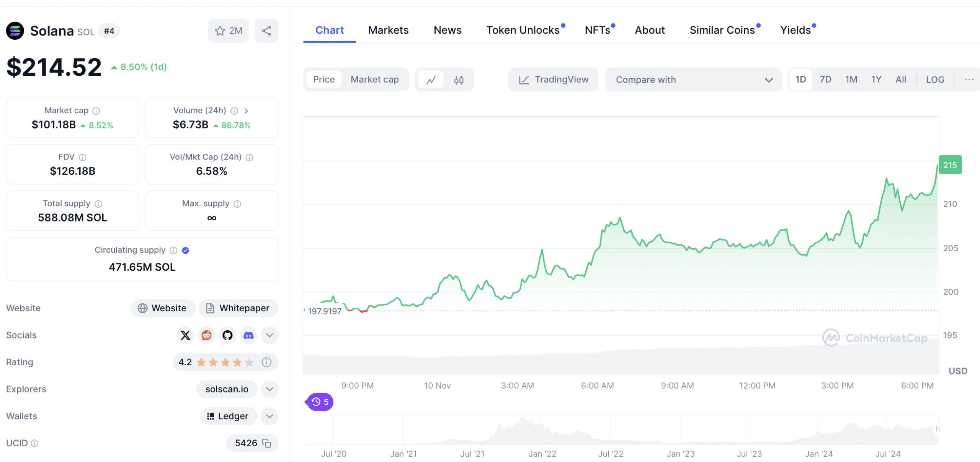Open the Compare with dropdown
Image resolution: width=980 pixels, height=462 pixels.
coord(693,80)
